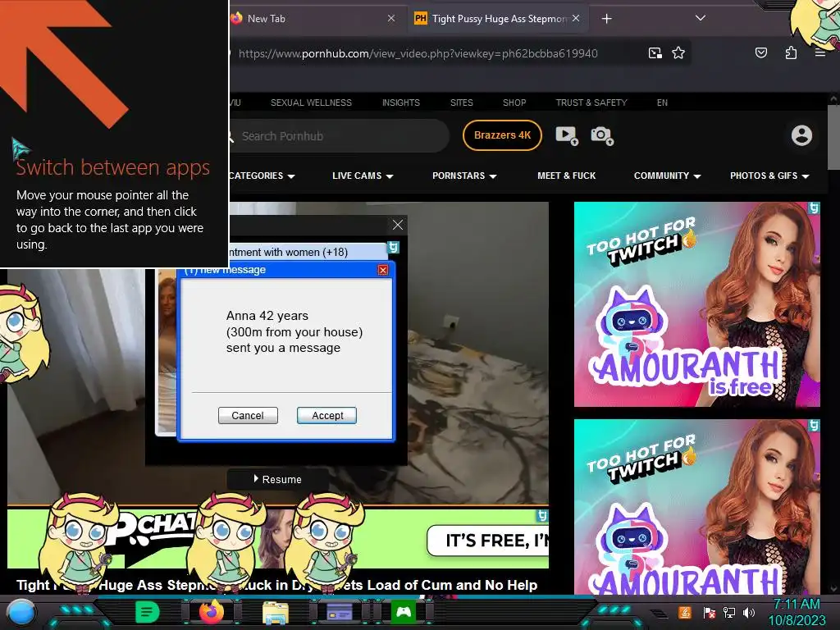The width and height of the screenshot is (840, 630).
Task: Click the upload photo camera icon
Action: pos(601,135)
